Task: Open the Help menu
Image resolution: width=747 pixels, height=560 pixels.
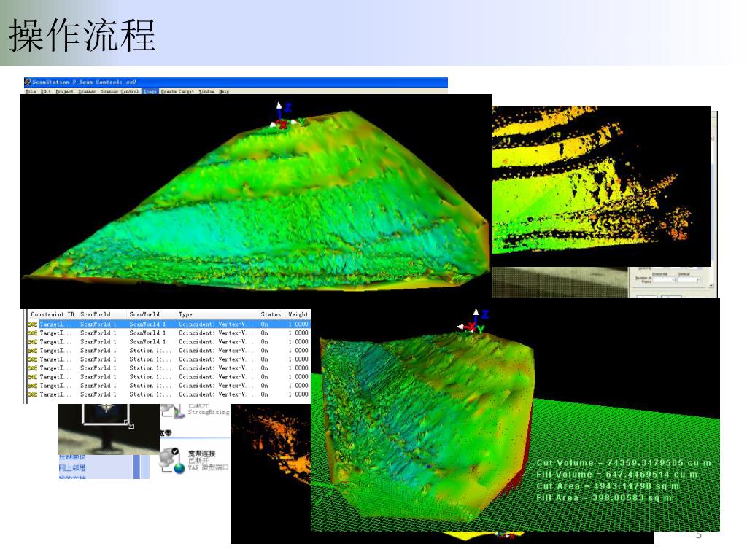Action: [224, 91]
